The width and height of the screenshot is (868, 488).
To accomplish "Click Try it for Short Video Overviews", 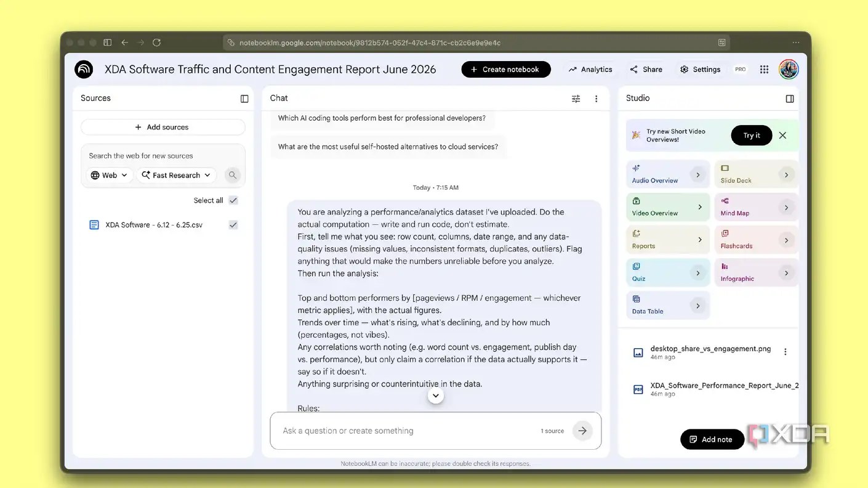I will 752,136.
